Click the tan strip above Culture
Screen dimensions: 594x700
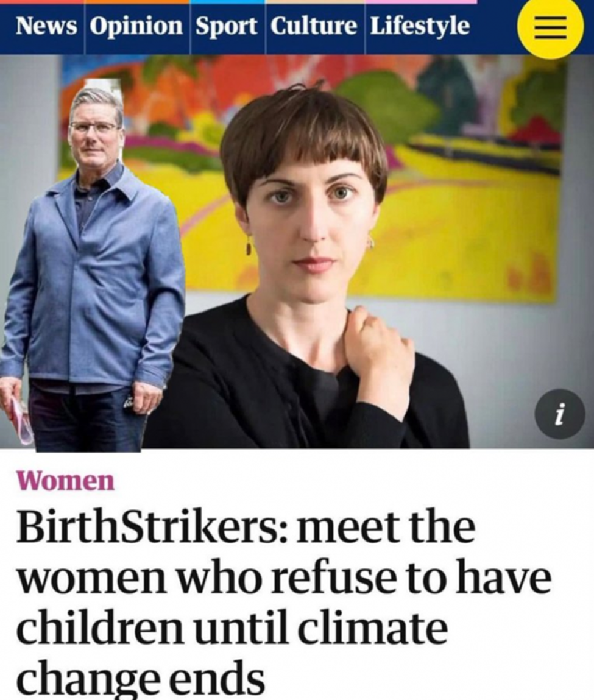pyautogui.click(x=315, y=2)
